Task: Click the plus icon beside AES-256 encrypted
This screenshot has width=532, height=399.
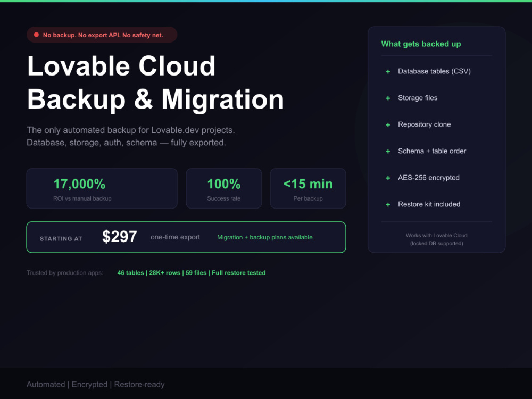Action: (x=388, y=178)
